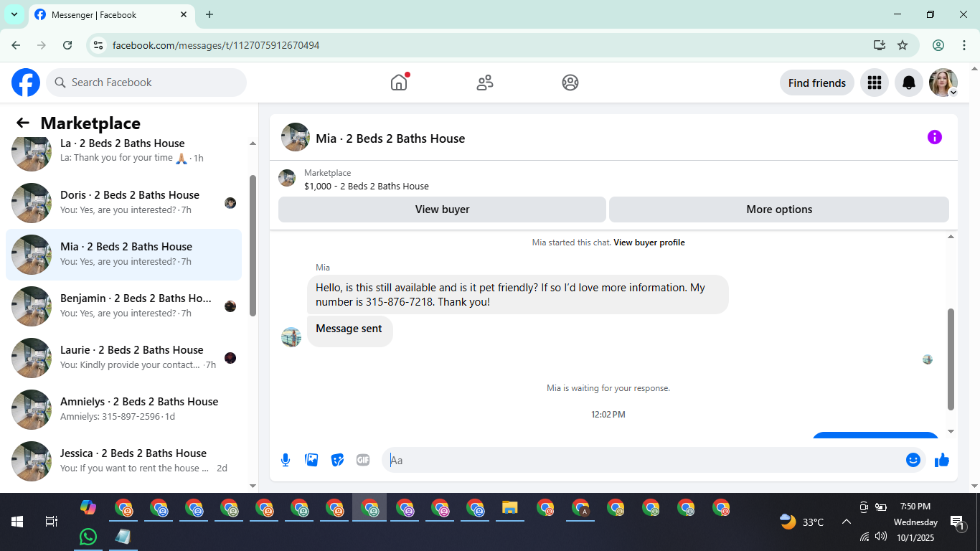Open the Jessica conversation

point(123,461)
